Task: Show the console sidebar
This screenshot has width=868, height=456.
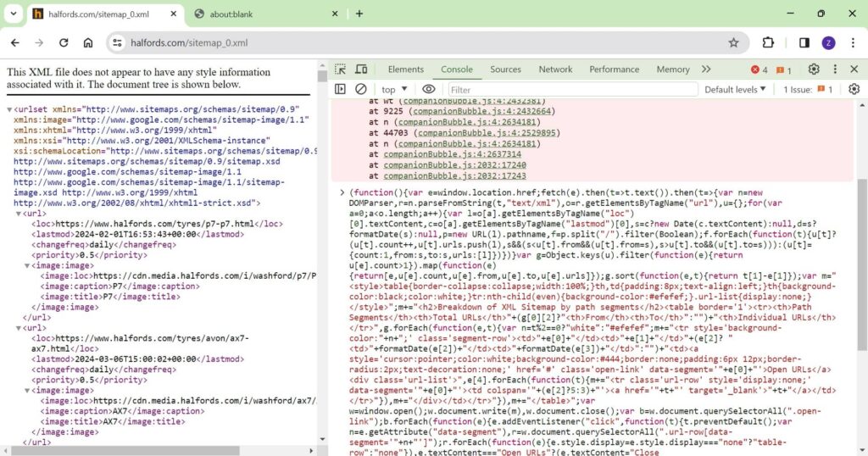Action: click(x=341, y=89)
